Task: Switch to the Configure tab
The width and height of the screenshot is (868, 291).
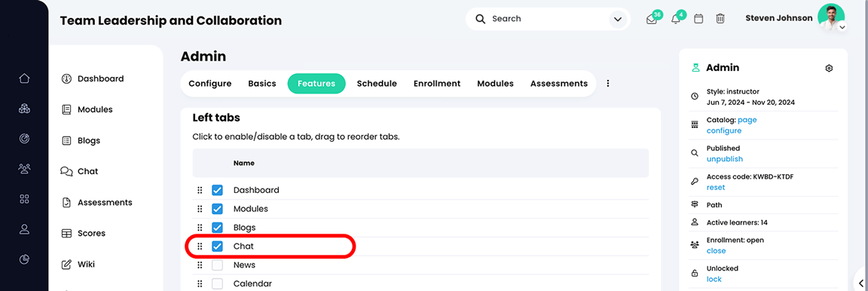Action: (209, 84)
